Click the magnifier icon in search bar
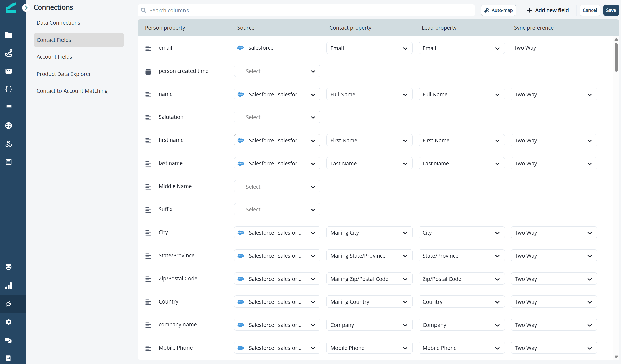Image resolution: width=621 pixels, height=364 pixels. pyautogui.click(x=144, y=10)
